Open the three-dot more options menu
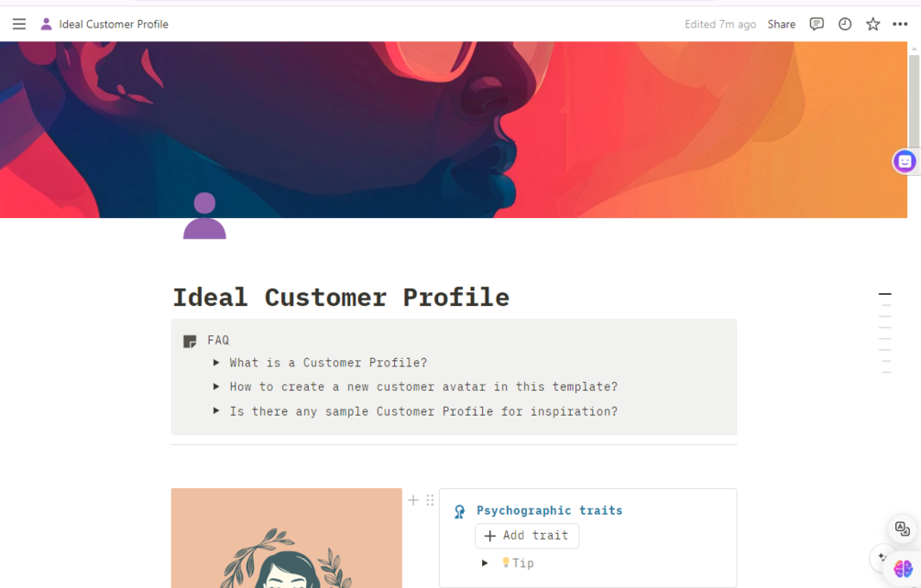 coord(900,24)
